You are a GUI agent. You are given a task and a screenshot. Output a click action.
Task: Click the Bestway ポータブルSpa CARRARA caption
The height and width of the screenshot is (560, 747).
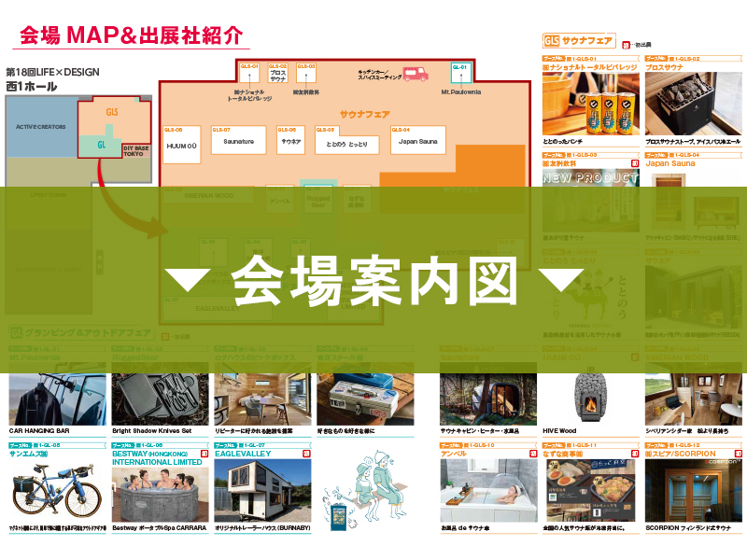pyautogui.click(x=160, y=528)
